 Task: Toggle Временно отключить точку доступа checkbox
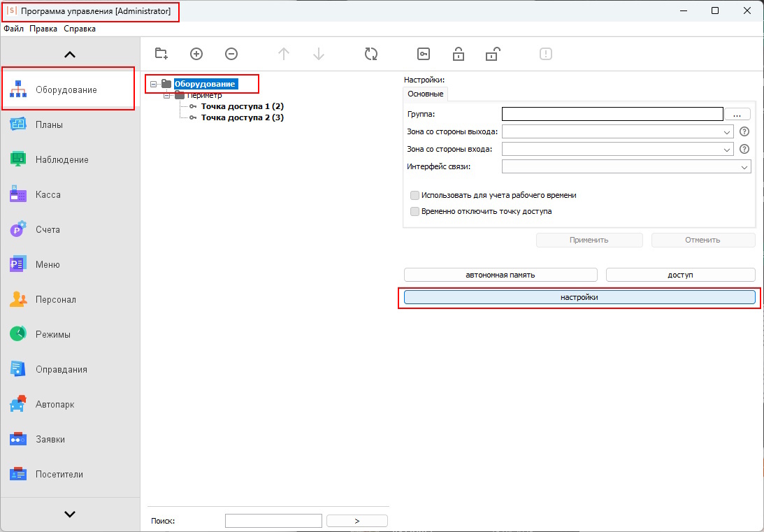tap(415, 211)
